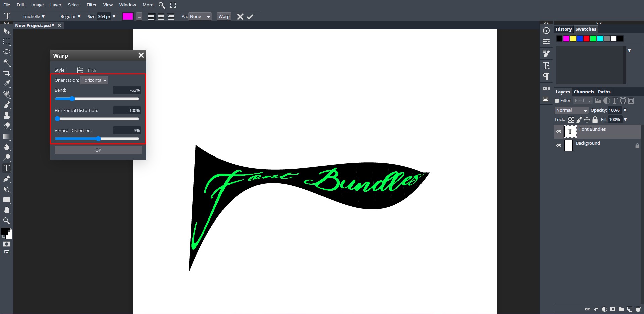Select the Eraser tool
Viewport: 644px width, 314px height.
tap(7, 126)
